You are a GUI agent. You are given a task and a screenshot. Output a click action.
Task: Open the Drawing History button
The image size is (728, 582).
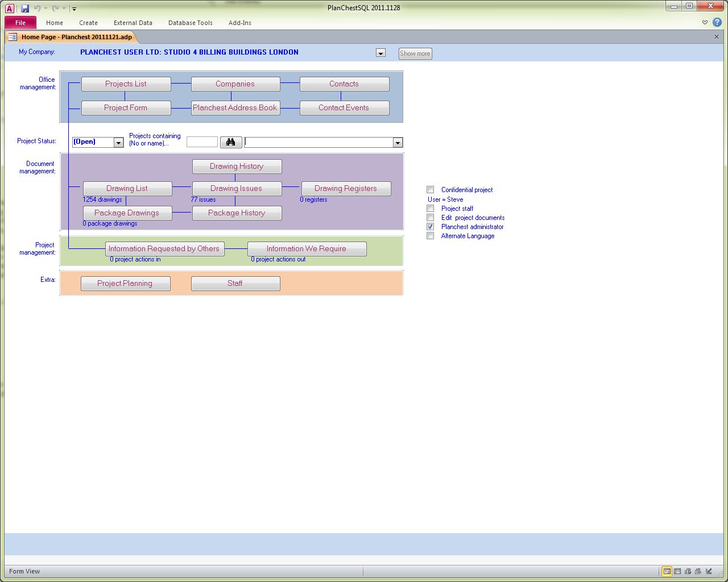pyautogui.click(x=237, y=167)
